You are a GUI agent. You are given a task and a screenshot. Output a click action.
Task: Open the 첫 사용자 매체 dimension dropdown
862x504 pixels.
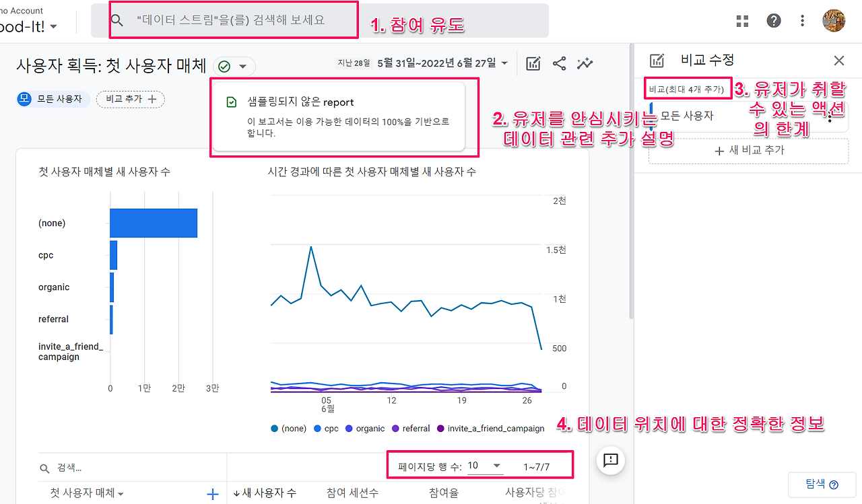coord(87,493)
